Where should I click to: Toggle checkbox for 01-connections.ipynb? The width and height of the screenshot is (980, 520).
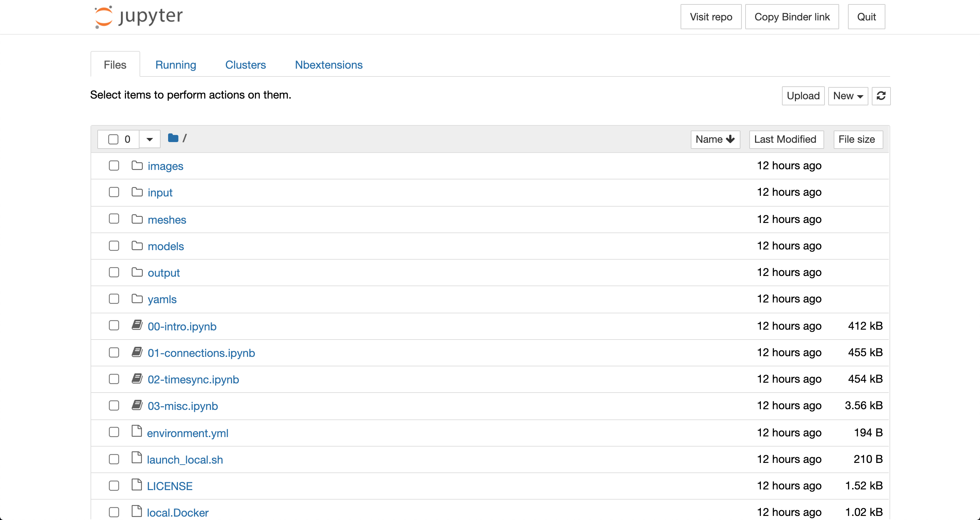[x=113, y=352]
